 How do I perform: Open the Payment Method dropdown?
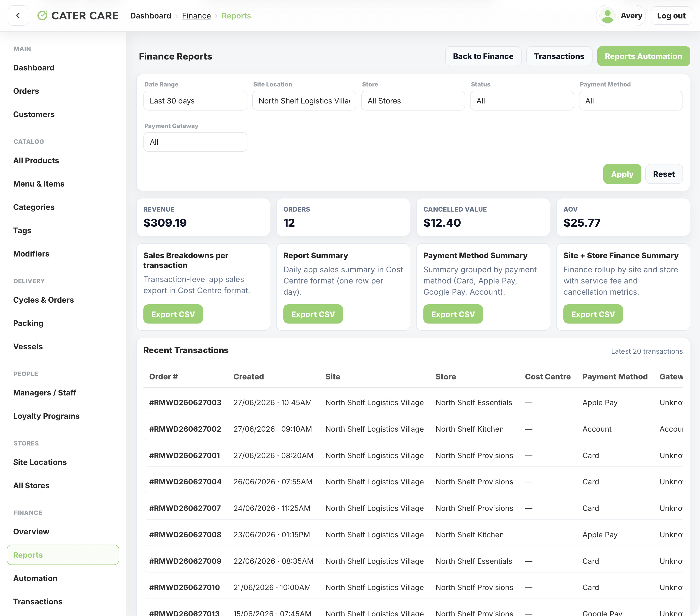coord(631,101)
